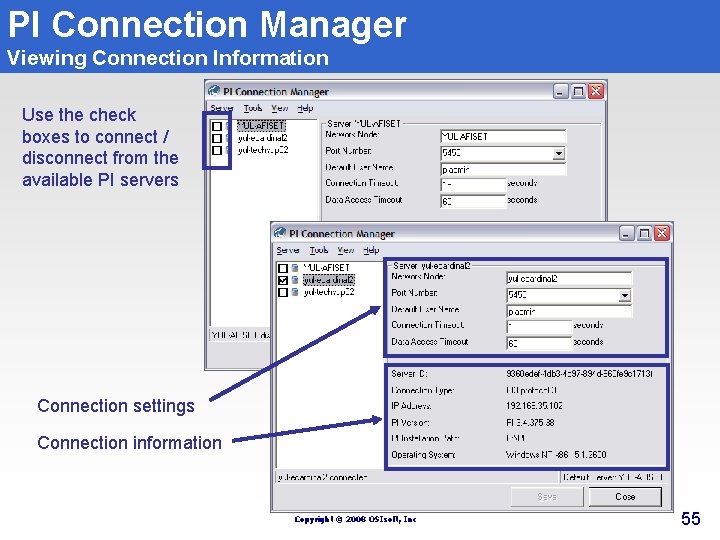Image resolution: width=720 pixels, height=540 pixels.
Task: Uncheck yul-ecardinal2 in front window
Action: (x=283, y=280)
